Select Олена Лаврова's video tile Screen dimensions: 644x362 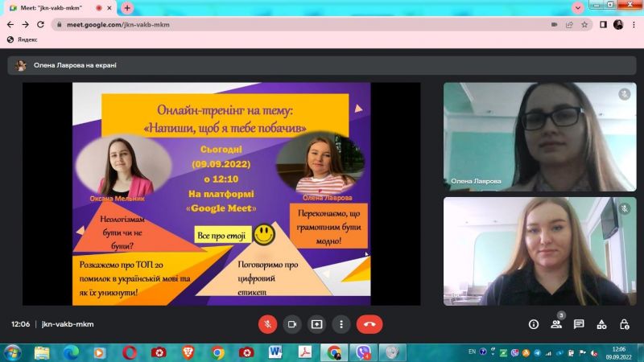pyautogui.click(x=539, y=137)
